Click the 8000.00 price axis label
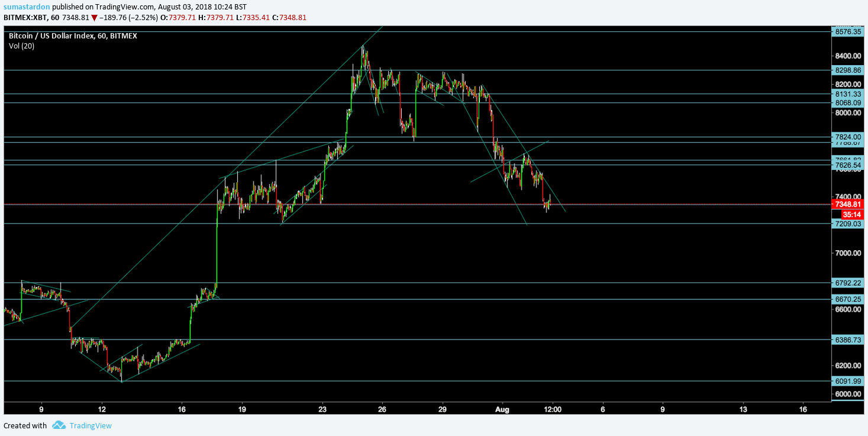Screen dimensions: 868x436 847,112
